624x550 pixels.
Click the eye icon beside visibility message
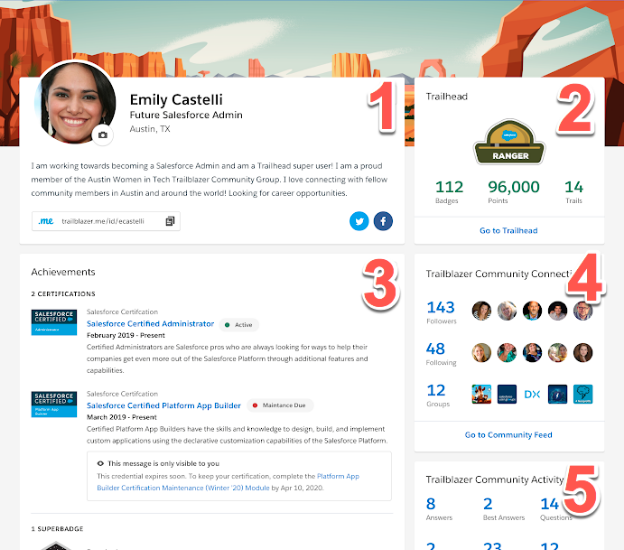pos(100,463)
